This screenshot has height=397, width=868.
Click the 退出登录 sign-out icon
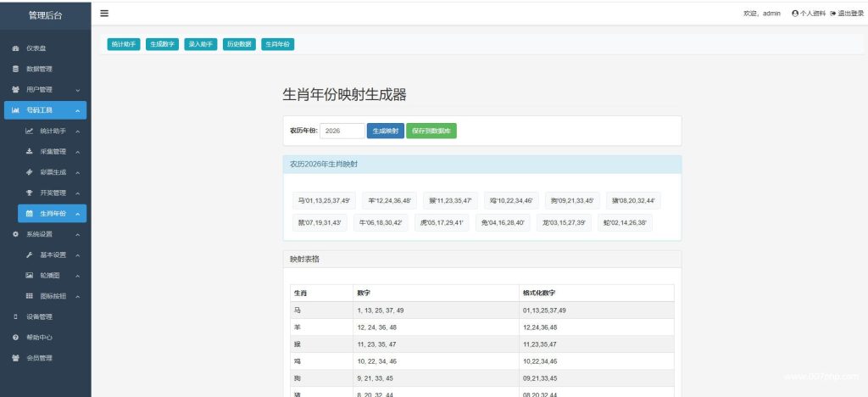pyautogui.click(x=832, y=14)
